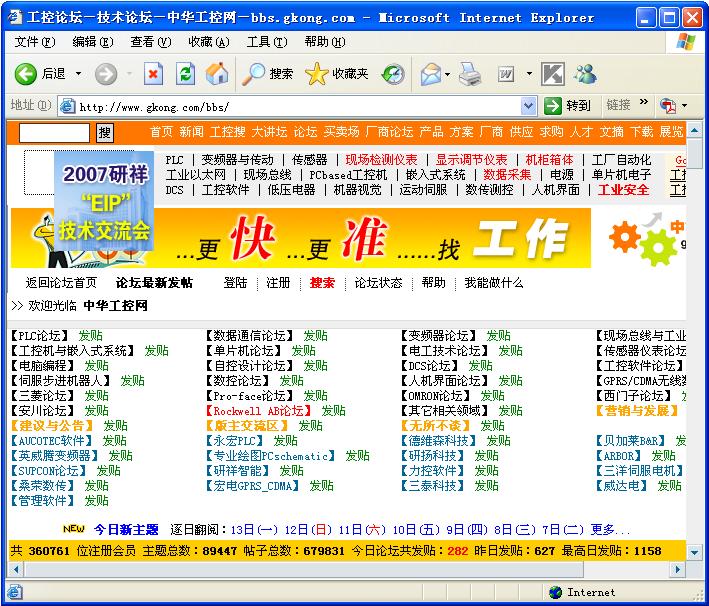Open the 工具(T) menu

pyautogui.click(x=266, y=41)
